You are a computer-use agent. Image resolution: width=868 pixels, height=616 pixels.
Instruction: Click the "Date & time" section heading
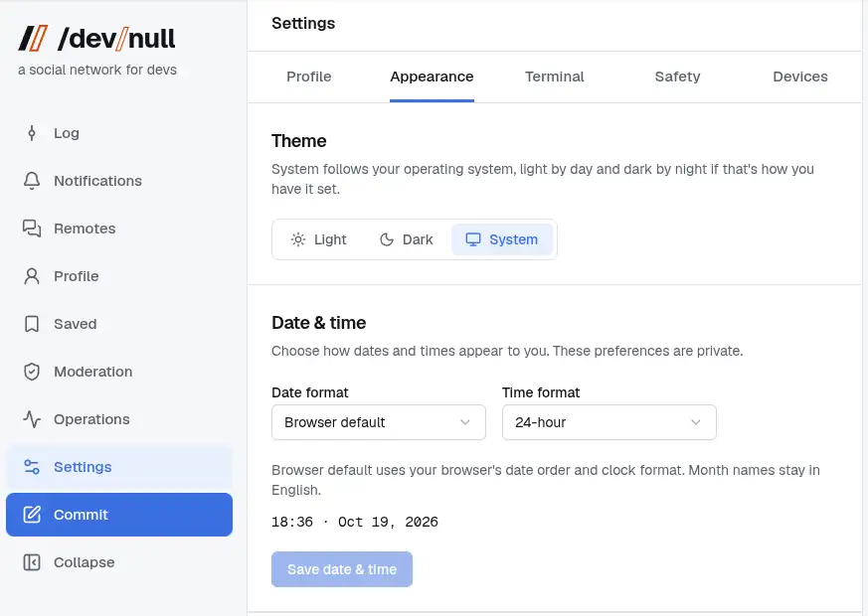319,322
